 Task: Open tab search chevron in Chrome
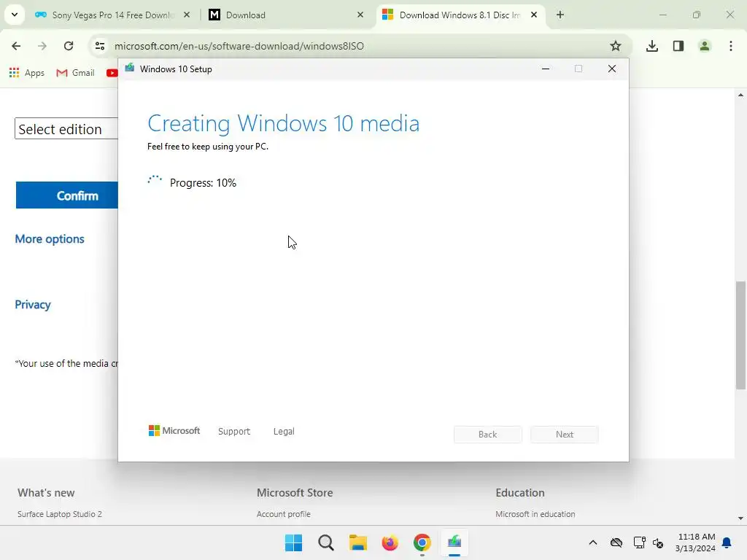pyautogui.click(x=15, y=15)
